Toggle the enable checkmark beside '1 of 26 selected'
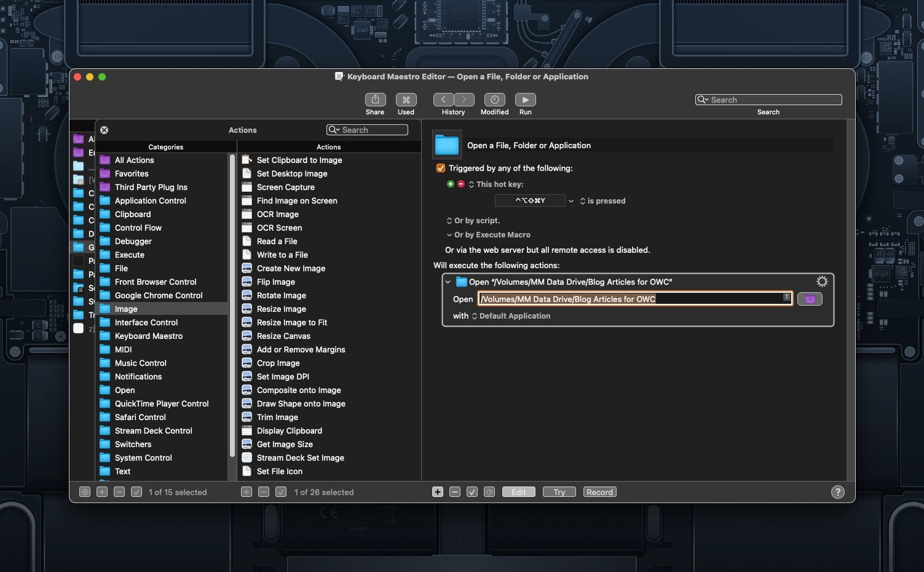 click(281, 492)
